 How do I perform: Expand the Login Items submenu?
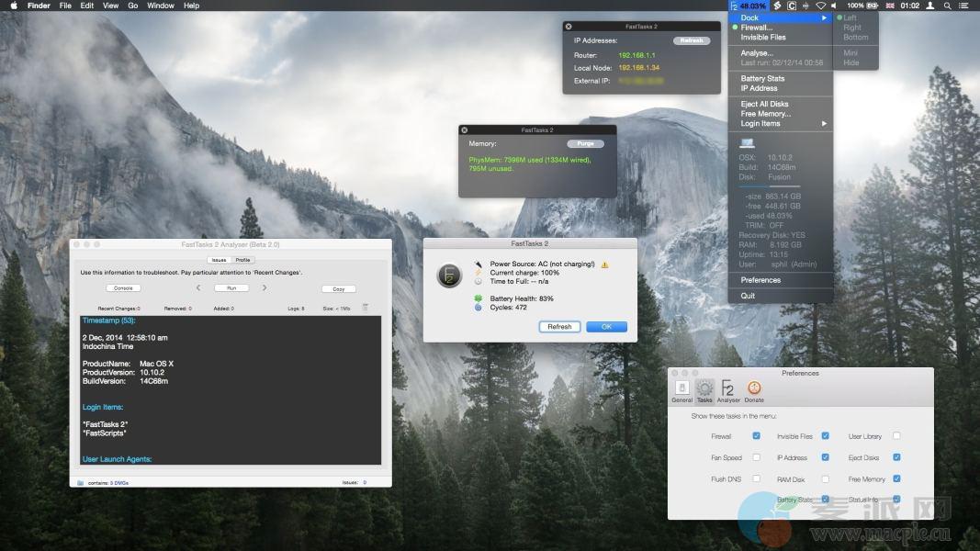click(781, 123)
